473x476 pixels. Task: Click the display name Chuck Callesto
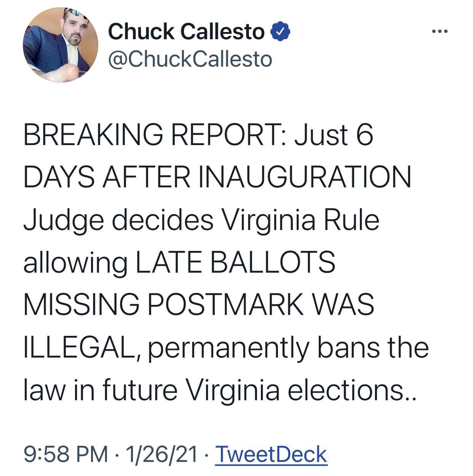click(186, 32)
